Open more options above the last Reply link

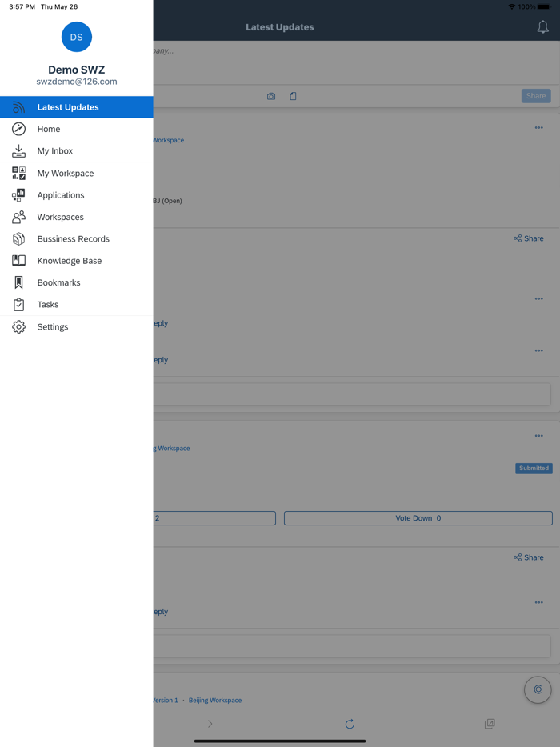(539, 603)
